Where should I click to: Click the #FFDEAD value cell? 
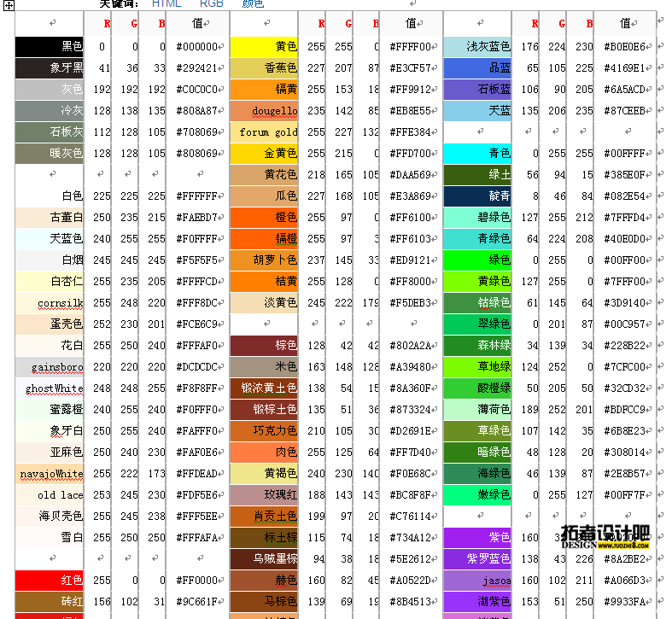pyautogui.click(x=197, y=474)
